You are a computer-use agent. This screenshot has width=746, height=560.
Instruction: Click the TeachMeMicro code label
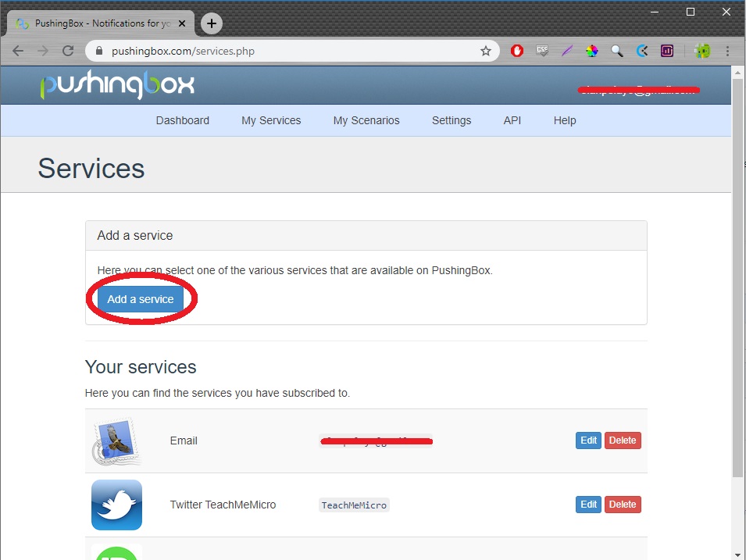(x=354, y=505)
